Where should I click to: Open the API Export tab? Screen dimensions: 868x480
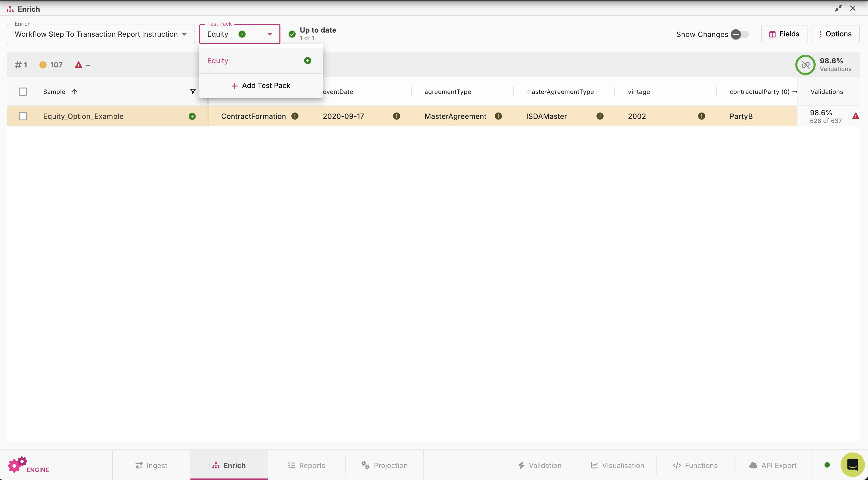[x=773, y=465]
